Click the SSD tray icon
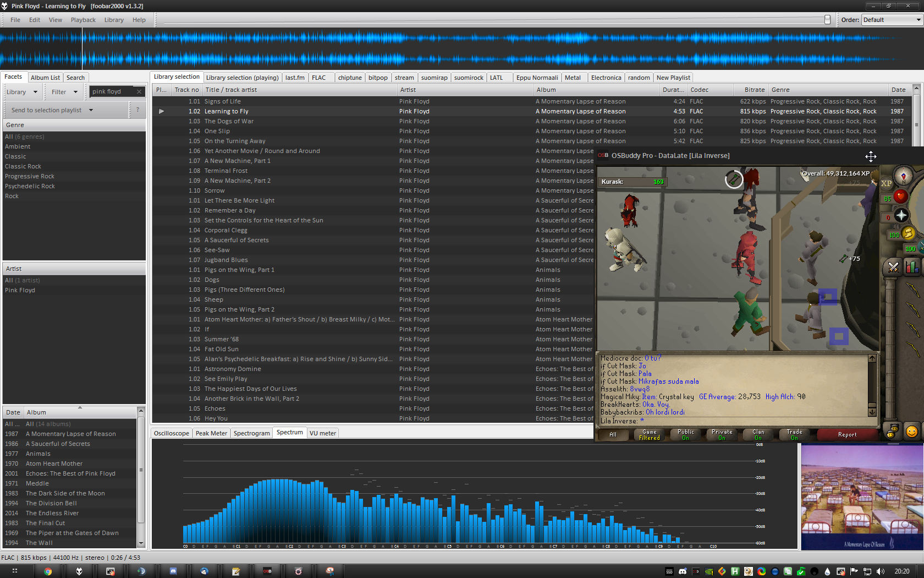The height and width of the screenshot is (578, 924). coord(669,571)
